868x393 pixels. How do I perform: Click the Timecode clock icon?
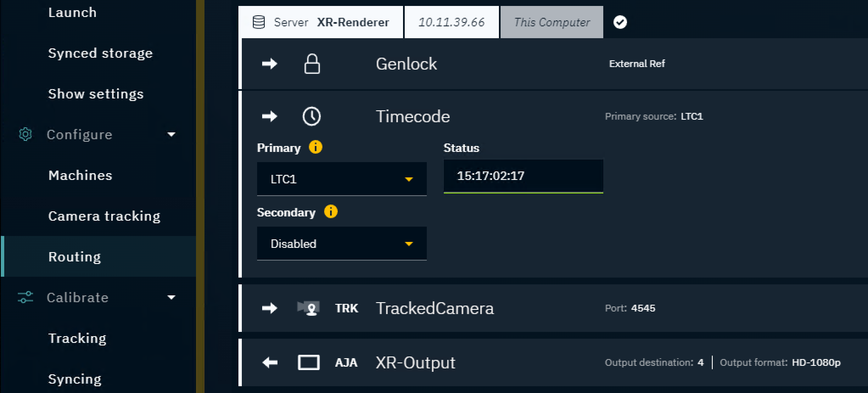(311, 116)
